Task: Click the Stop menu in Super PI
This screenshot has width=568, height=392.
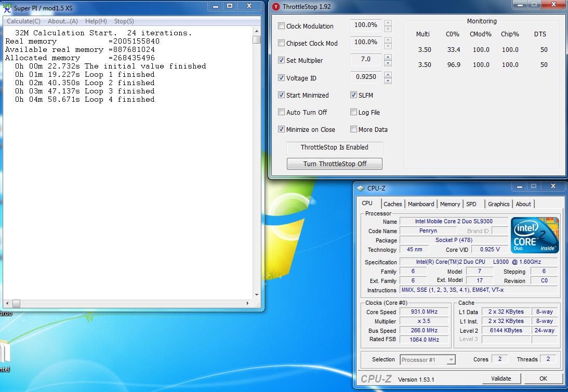Action: tap(124, 21)
